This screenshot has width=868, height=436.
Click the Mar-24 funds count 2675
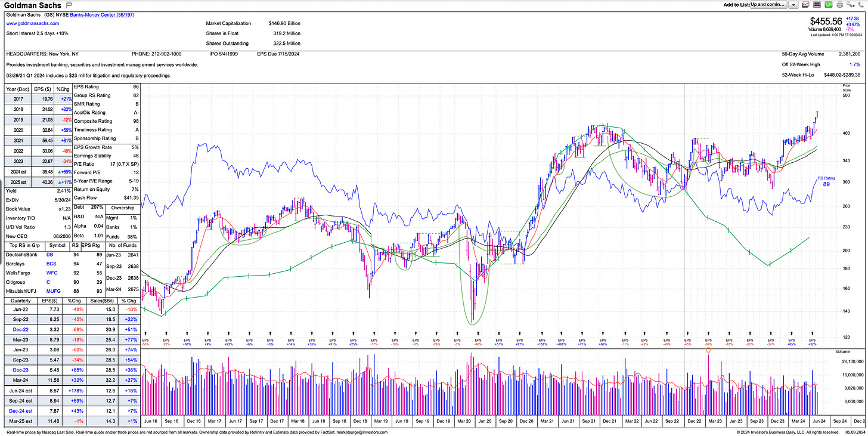coord(132,290)
